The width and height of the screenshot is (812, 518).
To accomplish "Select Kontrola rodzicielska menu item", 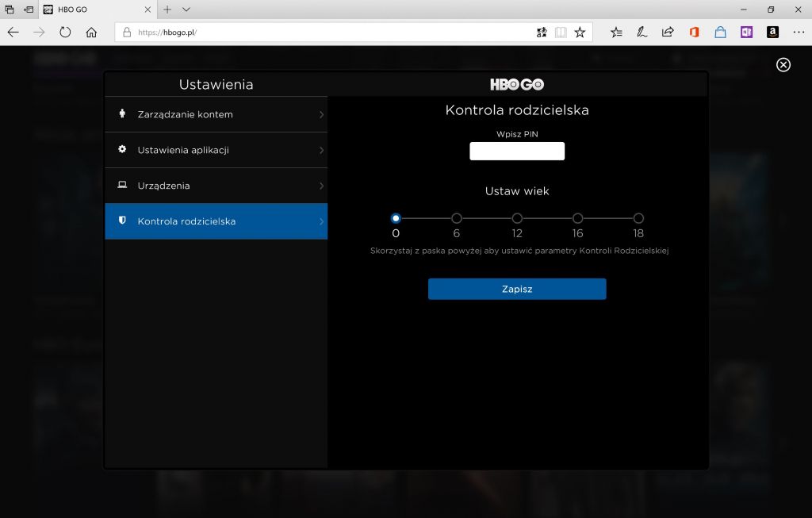I will click(216, 221).
